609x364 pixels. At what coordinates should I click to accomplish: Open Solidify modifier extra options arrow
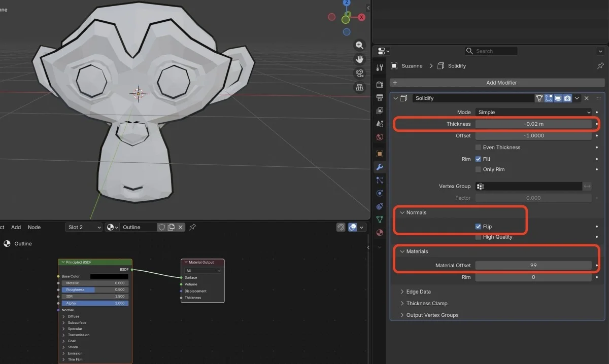[577, 98]
